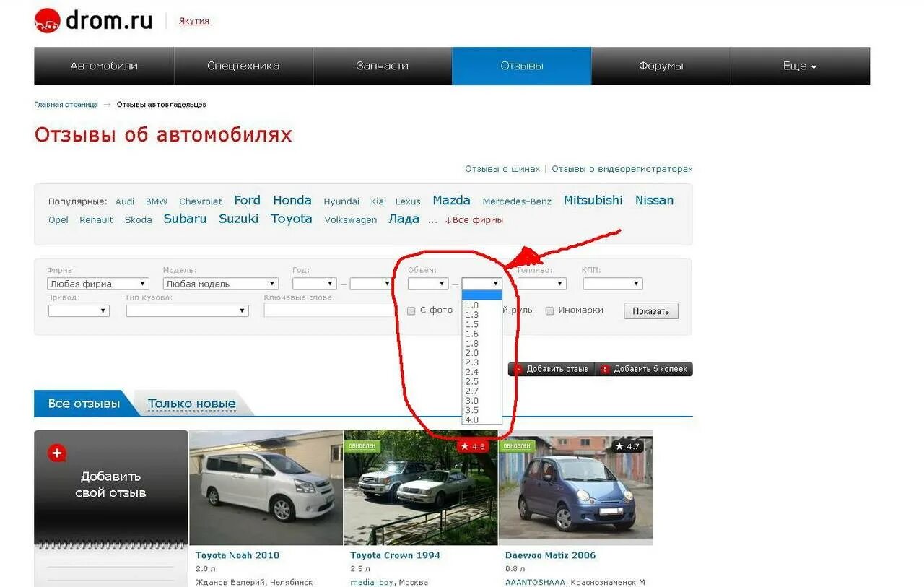Image resolution: width=924 pixels, height=587 pixels.
Task: Open the Топливо dropdown
Action: [542, 284]
